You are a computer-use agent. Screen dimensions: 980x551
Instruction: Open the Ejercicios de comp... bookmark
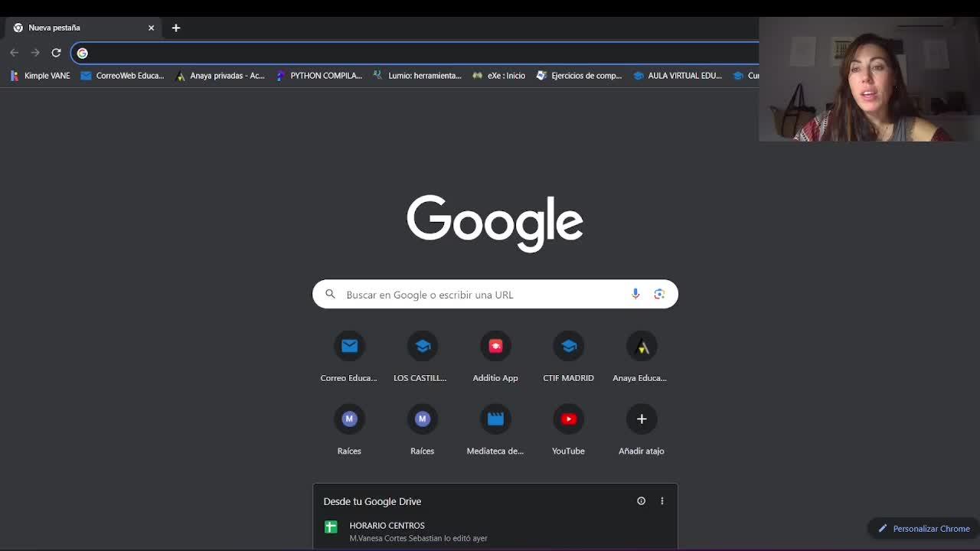[x=580, y=76]
